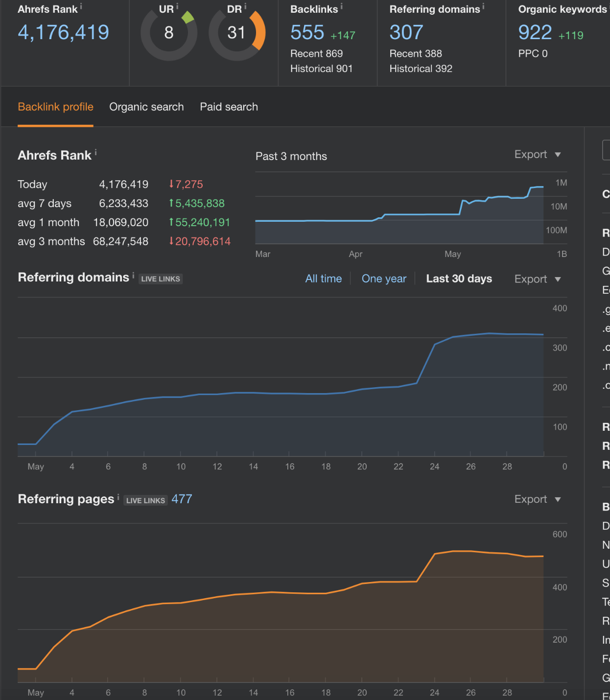This screenshot has width=610, height=700.
Task: Open Export dropdown for Ahrefs Rank chart
Action: tap(537, 155)
